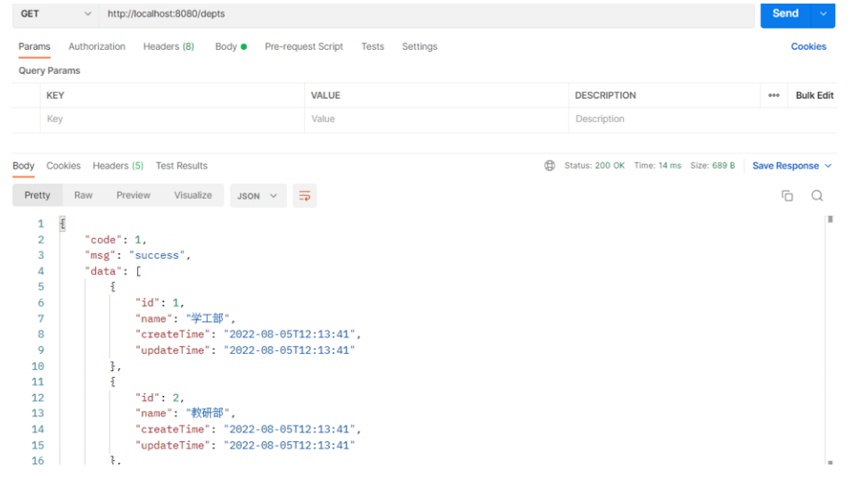868x477 pixels.
Task: Click the "name": "学工部" line
Action: pyautogui.click(x=185, y=318)
